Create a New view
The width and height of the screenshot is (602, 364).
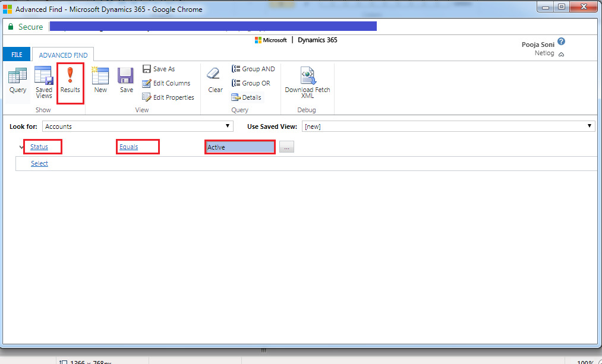[100, 80]
